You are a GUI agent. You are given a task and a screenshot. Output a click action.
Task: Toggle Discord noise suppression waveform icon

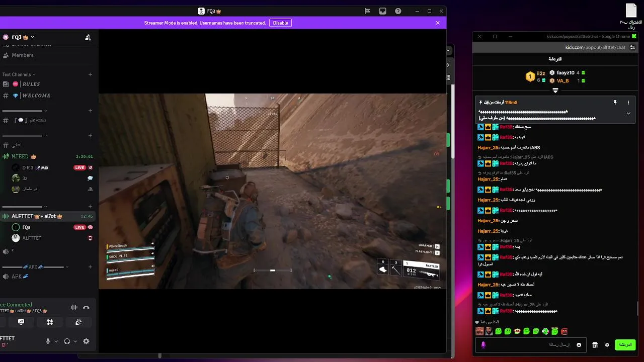(74, 307)
